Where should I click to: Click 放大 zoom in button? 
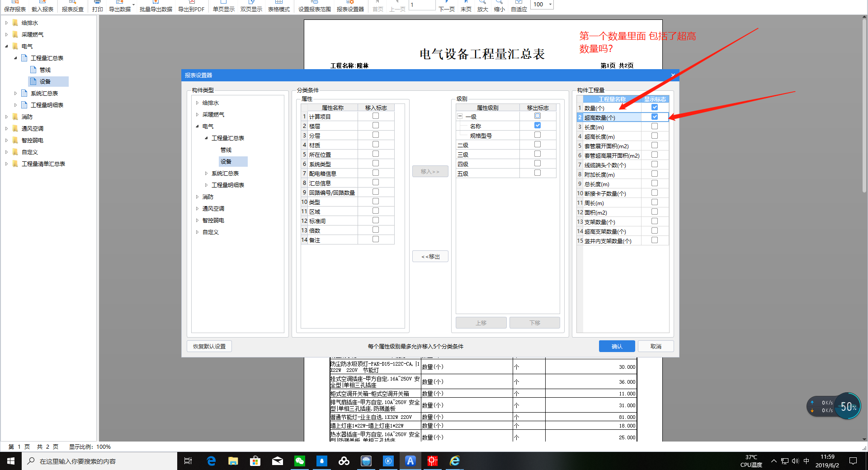[483, 6]
